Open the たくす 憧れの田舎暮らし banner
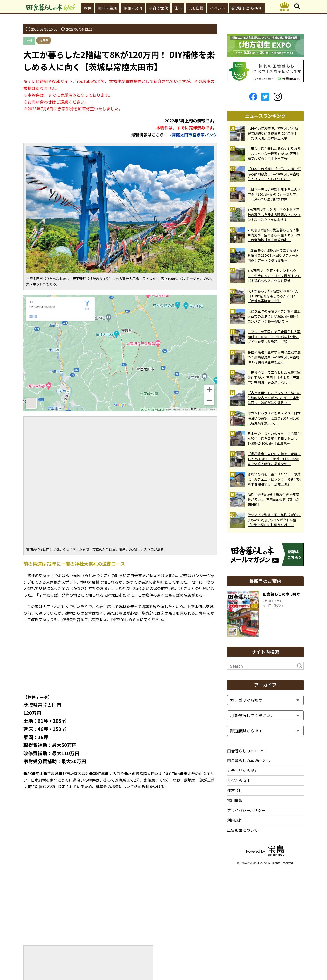Image resolution: width=327 pixels, height=980 pixels. (x=265, y=71)
